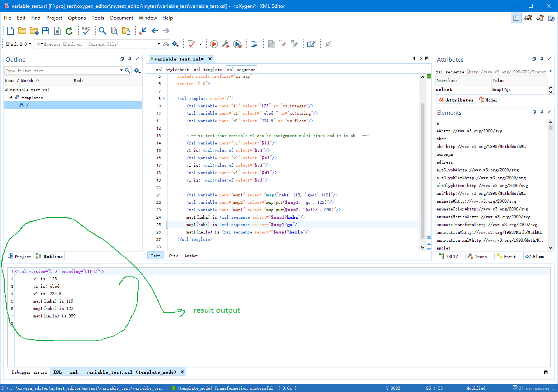Click the select attribute value $map1?go
The width and height of the screenshot is (558, 392).
[519, 89]
